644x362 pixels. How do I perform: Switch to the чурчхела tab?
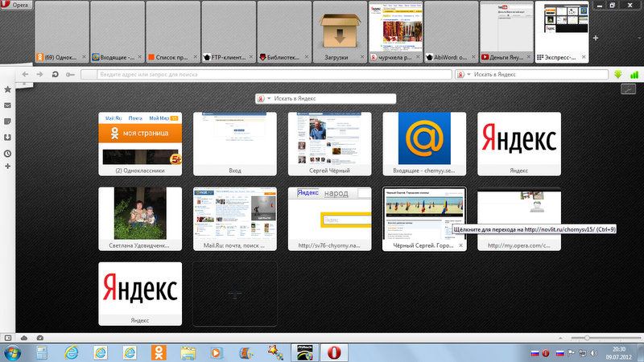click(x=395, y=32)
